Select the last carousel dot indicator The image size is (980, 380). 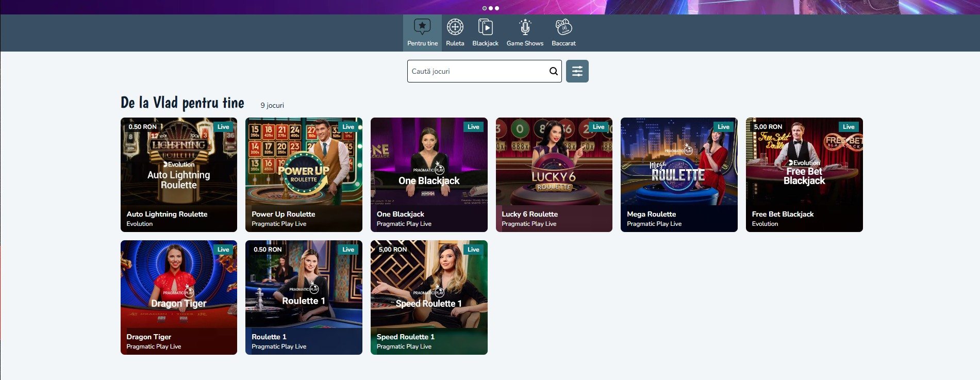497,8
